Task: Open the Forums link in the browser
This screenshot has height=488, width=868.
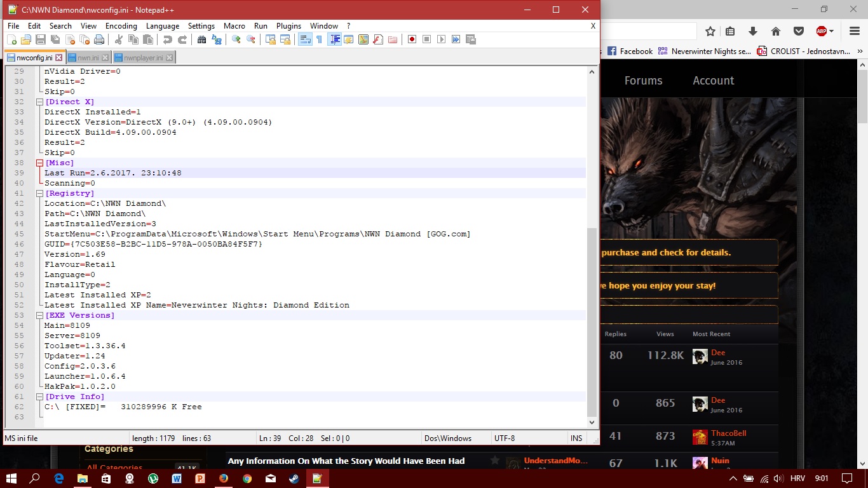Action: click(x=643, y=81)
